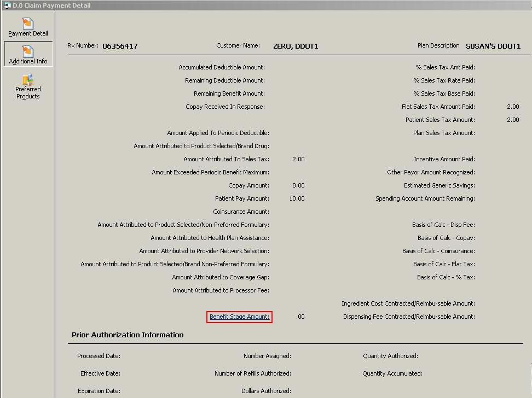Image resolution: width=532 pixels, height=398 pixels.
Task: Click Amount Applied To Periodic Deductible label
Action: (218, 133)
